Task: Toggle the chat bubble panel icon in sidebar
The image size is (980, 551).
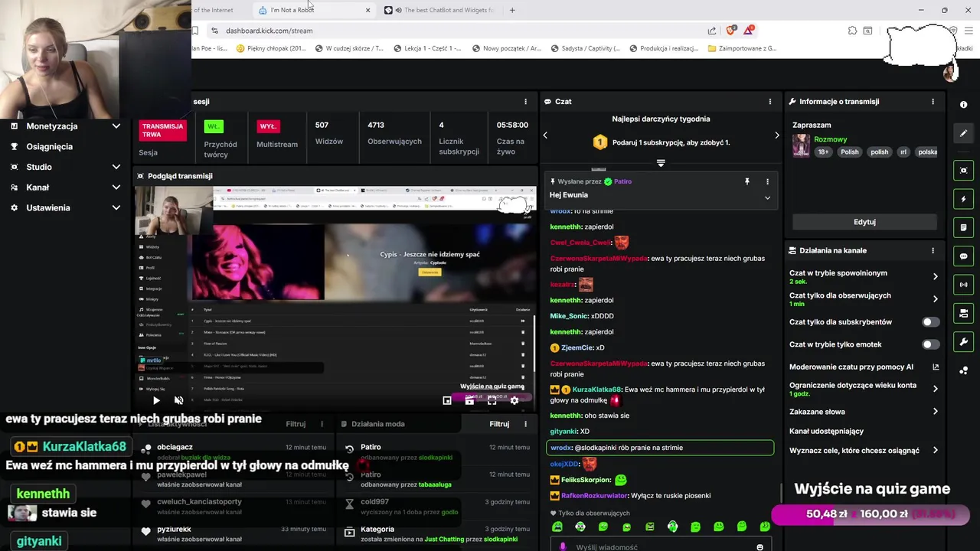Action: point(963,256)
